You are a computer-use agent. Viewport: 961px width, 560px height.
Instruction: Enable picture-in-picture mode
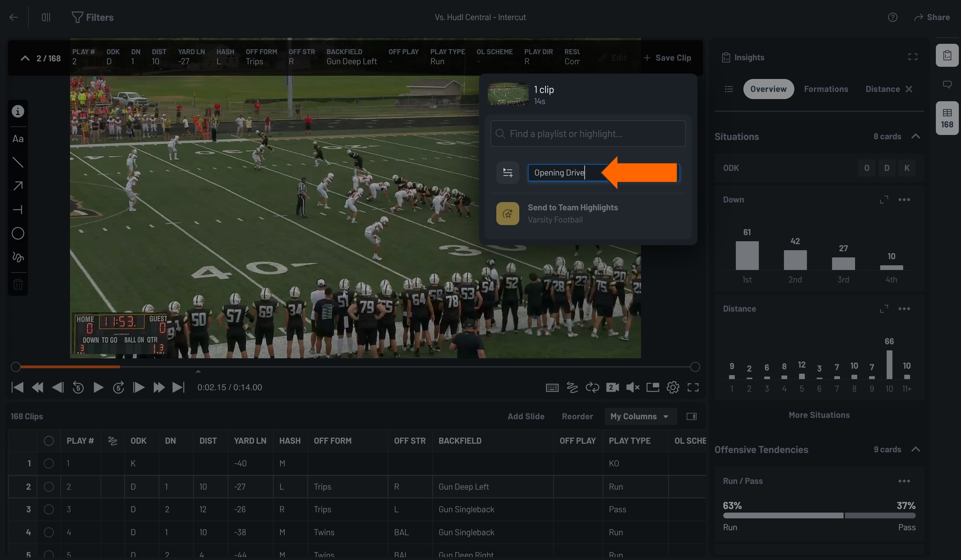tap(653, 387)
